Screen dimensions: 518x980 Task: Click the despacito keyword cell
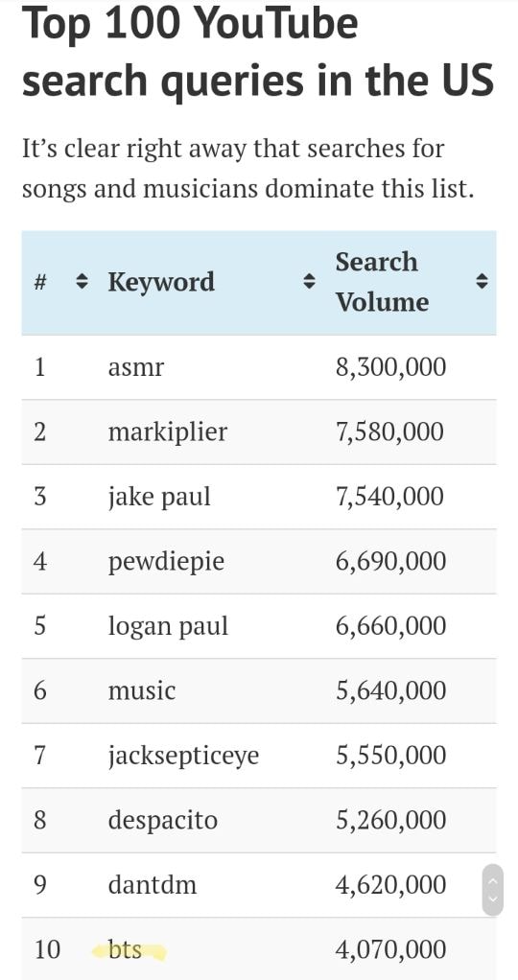pyautogui.click(x=163, y=821)
